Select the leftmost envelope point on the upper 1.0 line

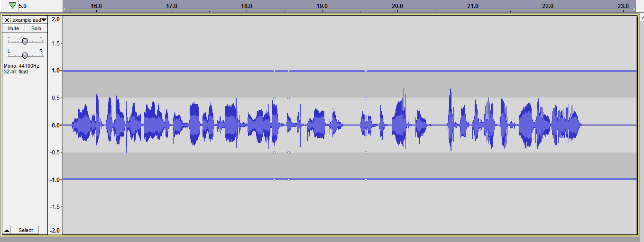pos(274,71)
